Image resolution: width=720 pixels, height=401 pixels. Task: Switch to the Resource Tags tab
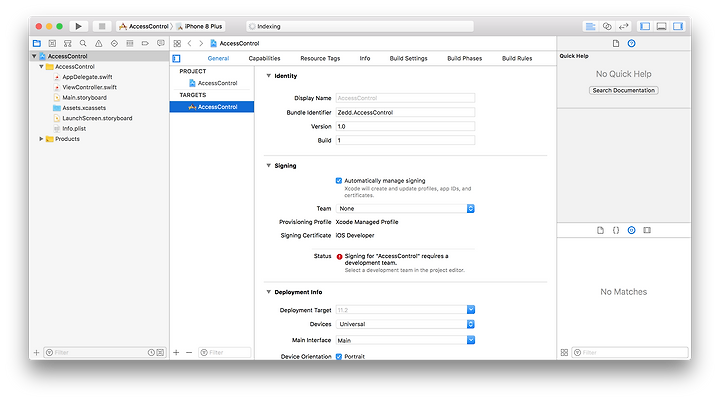click(320, 58)
